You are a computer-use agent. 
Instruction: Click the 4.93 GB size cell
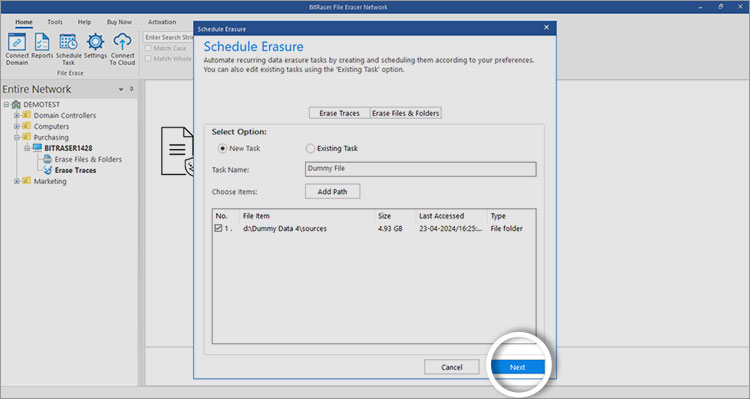click(x=390, y=229)
